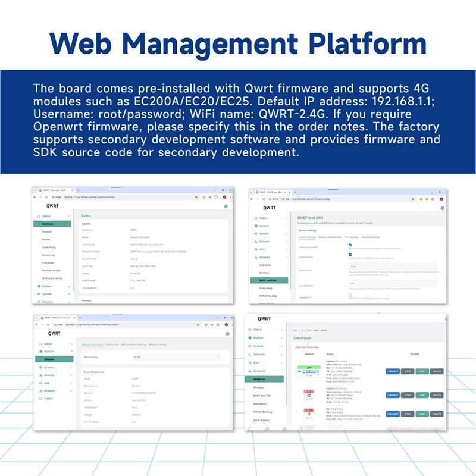Click the DELETE button for the LAN interface
The image size is (476, 476).
(x=437, y=371)
